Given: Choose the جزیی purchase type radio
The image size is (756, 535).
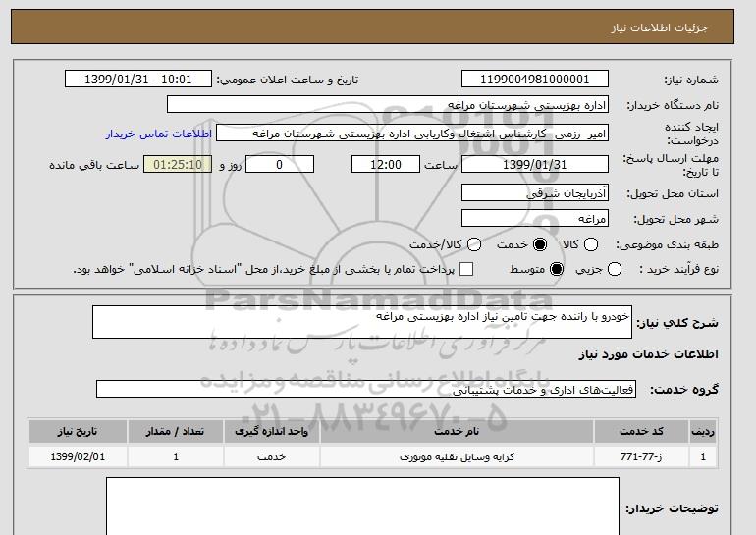Looking at the screenshot, I should click(x=615, y=269).
